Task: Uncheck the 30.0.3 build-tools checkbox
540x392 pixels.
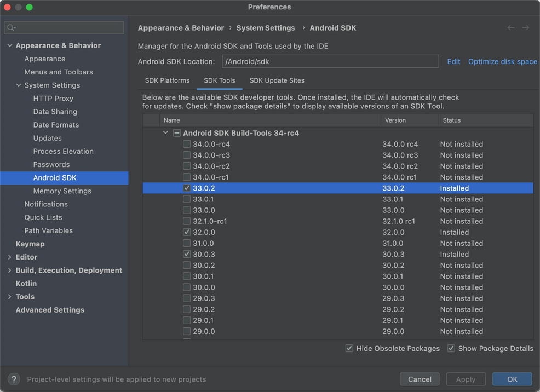Action: point(187,254)
